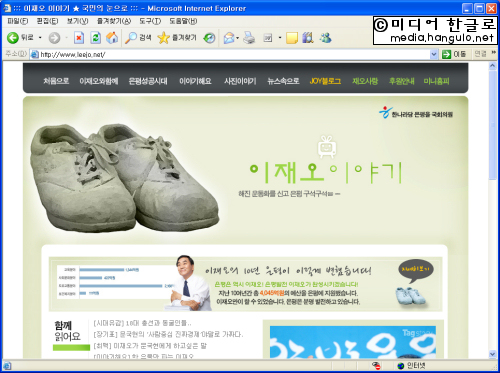Screen dimensions: 500x373
Task: Open the 검색 search toolbar button
Action: coord(138,38)
